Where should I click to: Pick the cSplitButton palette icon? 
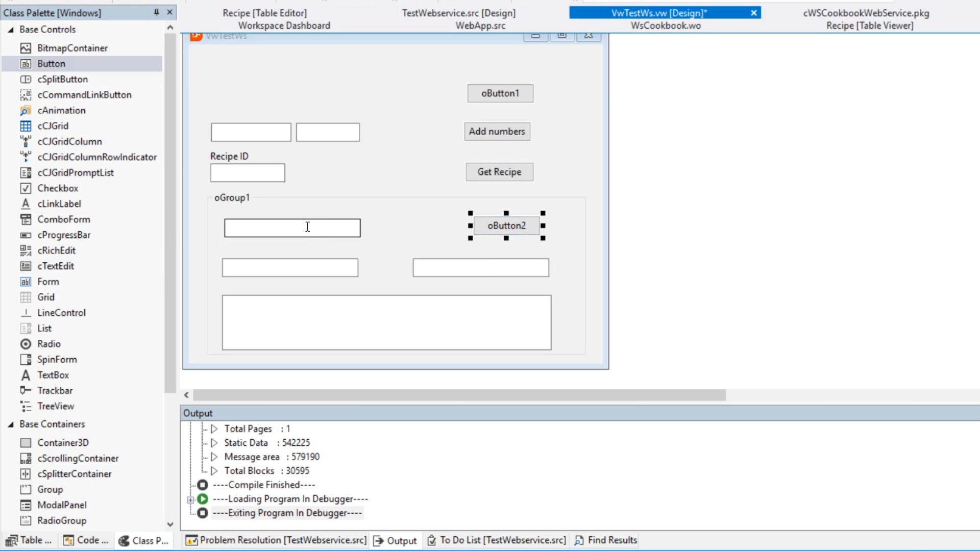26,79
